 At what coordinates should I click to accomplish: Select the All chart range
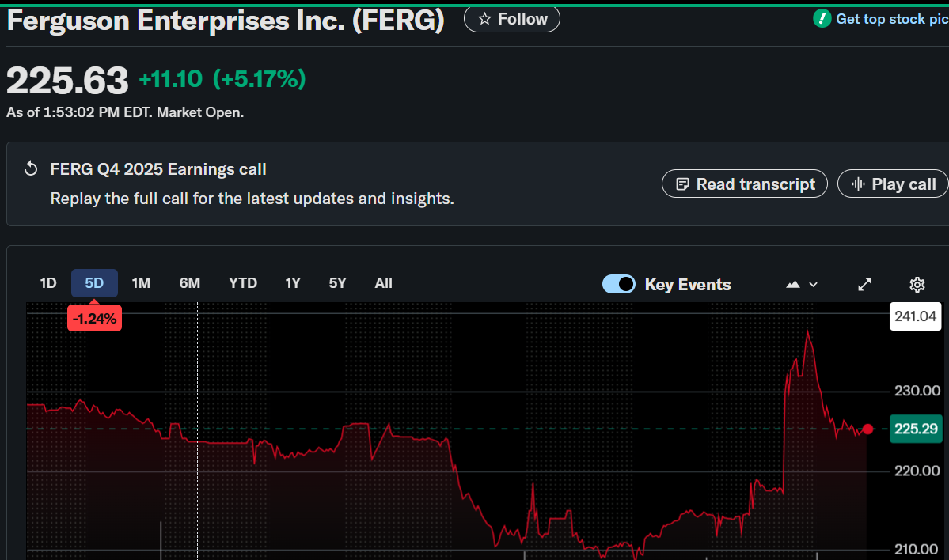point(383,283)
